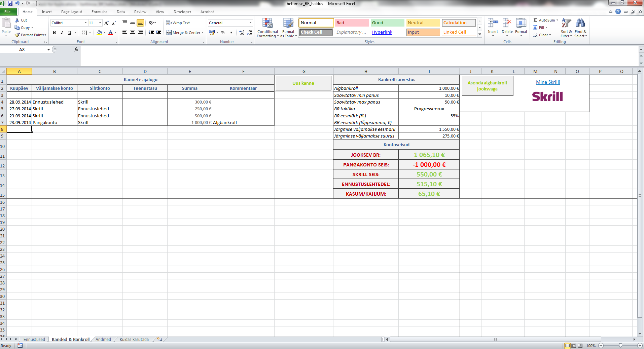Screen dimensions: 644x349
Task: Switch to the Ennustused sheet tab
Action: pos(34,340)
